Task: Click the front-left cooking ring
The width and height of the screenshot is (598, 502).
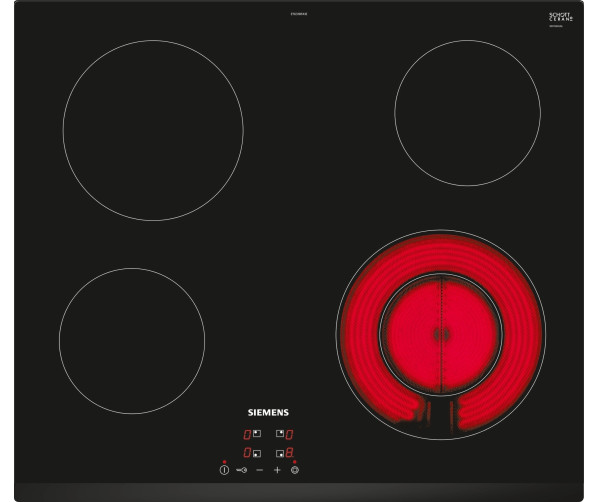Action: [x=132, y=341]
